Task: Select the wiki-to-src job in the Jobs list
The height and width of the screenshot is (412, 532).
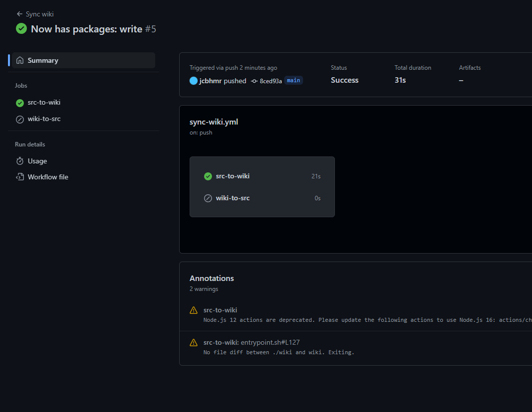Action: (x=44, y=119)
